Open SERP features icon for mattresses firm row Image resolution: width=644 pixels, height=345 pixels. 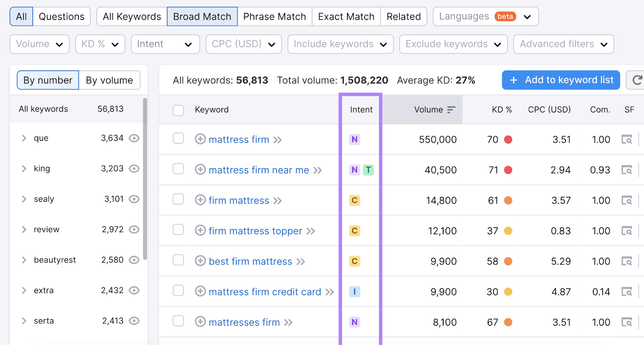(x=627, y=322)
